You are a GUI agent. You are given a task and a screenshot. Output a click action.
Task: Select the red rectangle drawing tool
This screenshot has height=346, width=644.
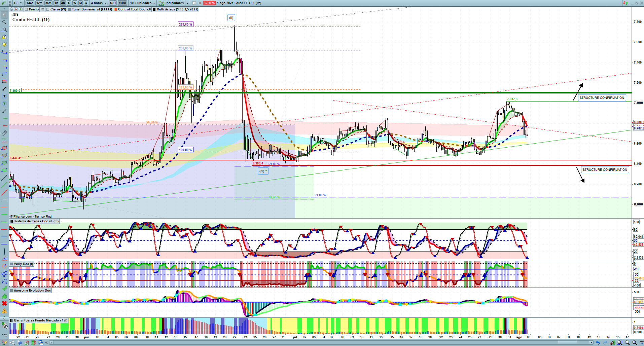4,81
